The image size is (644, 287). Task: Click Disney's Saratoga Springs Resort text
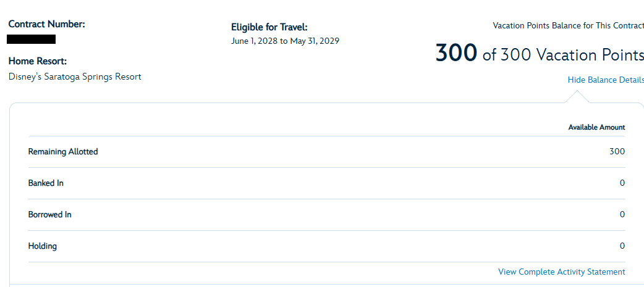pos(75,77)
